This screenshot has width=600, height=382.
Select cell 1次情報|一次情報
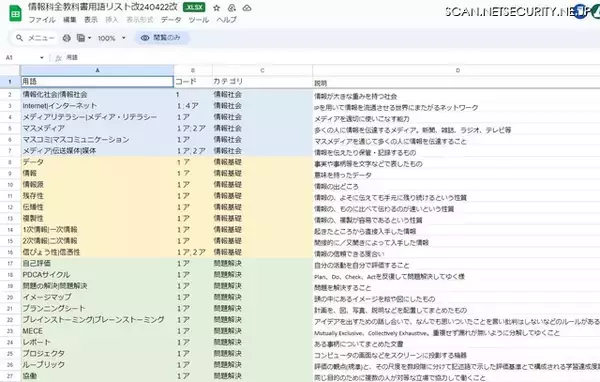[x=97, y=229]
